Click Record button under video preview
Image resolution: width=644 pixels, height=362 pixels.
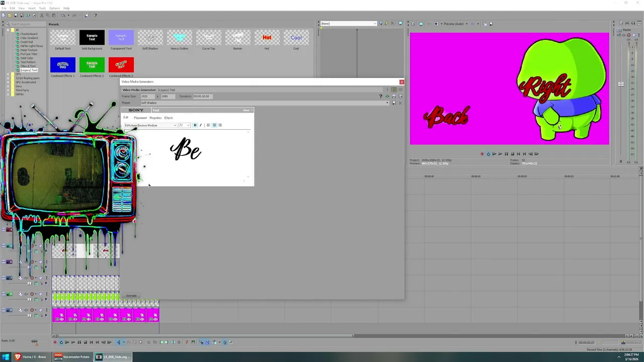point(482,154)
